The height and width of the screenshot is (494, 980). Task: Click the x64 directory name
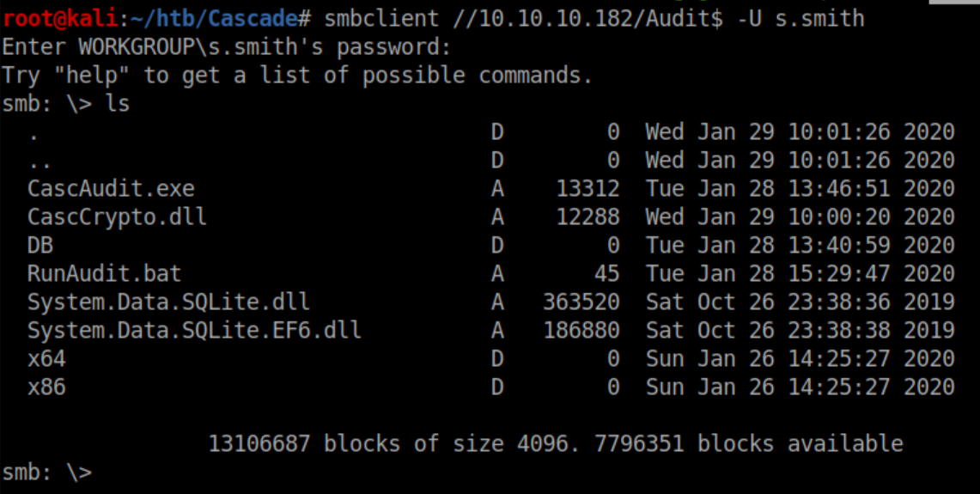coord(46,359)
